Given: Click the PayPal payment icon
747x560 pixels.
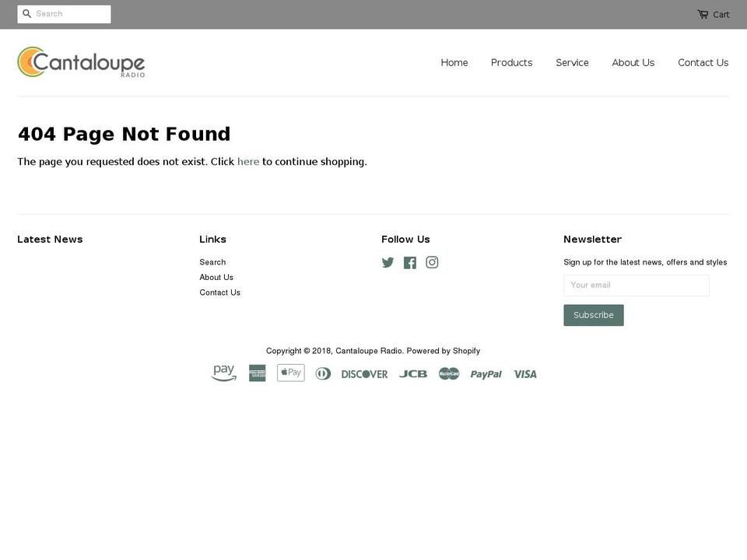Looking at the screenshot, I should [x=486, y=374].
